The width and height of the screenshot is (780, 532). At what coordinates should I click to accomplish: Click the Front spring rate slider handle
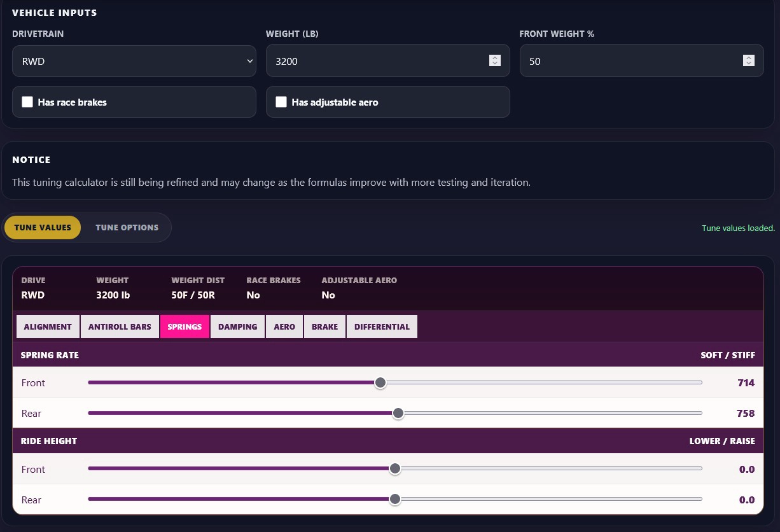click(x=380, y=382)
